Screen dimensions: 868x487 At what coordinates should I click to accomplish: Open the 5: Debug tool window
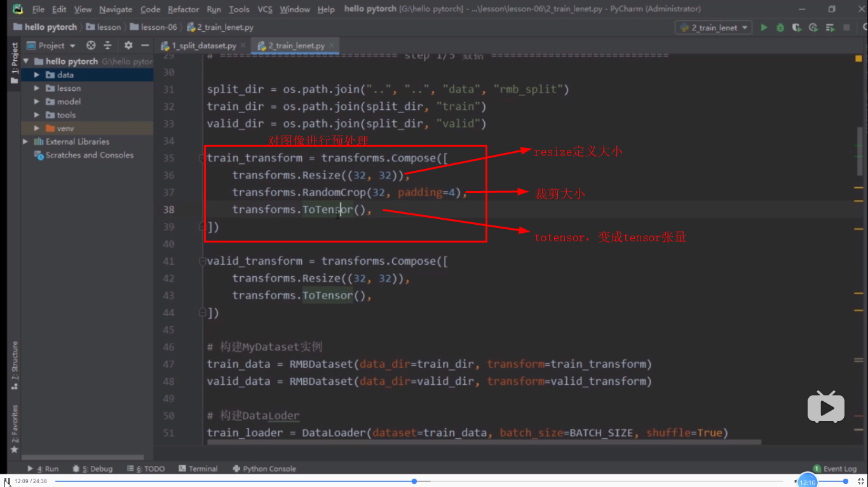coord(92,469)
